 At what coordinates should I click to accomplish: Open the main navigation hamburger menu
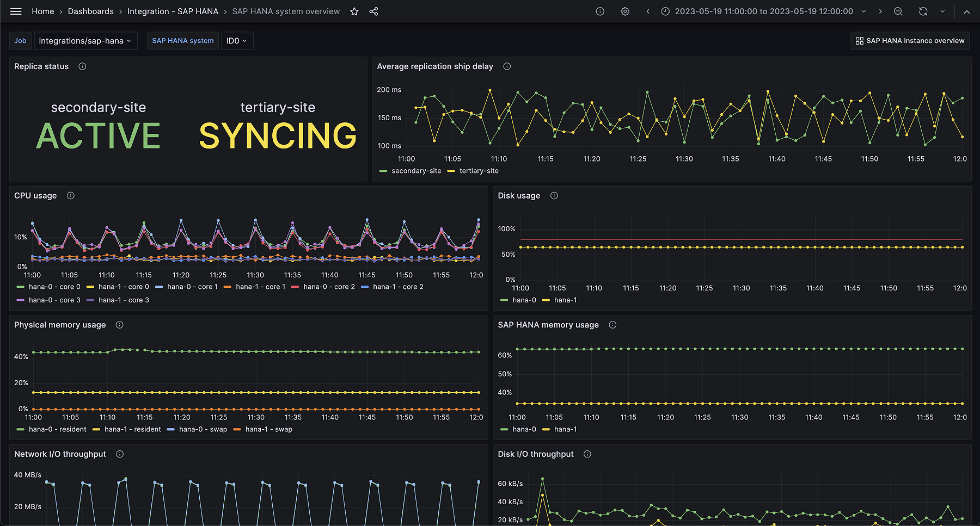coord(16,11)
